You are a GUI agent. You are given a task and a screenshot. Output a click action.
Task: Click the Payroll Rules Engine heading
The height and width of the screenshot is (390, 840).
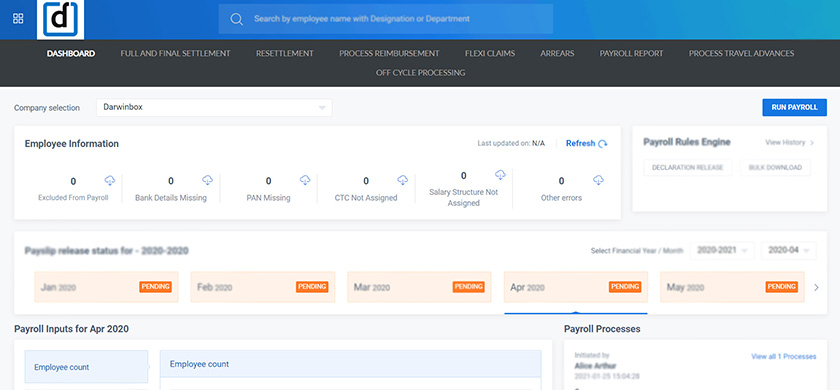tap(687, 142)
